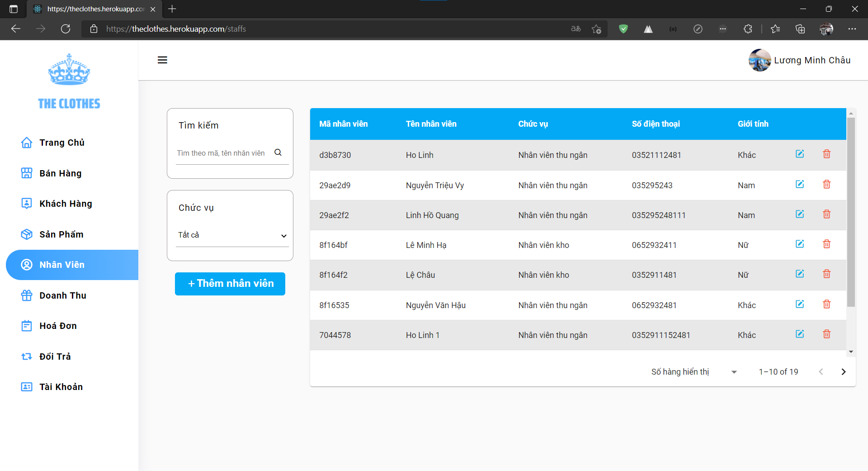
Task: Delete staff Nguyễn Triệu Vy
Action: [827, 184]
